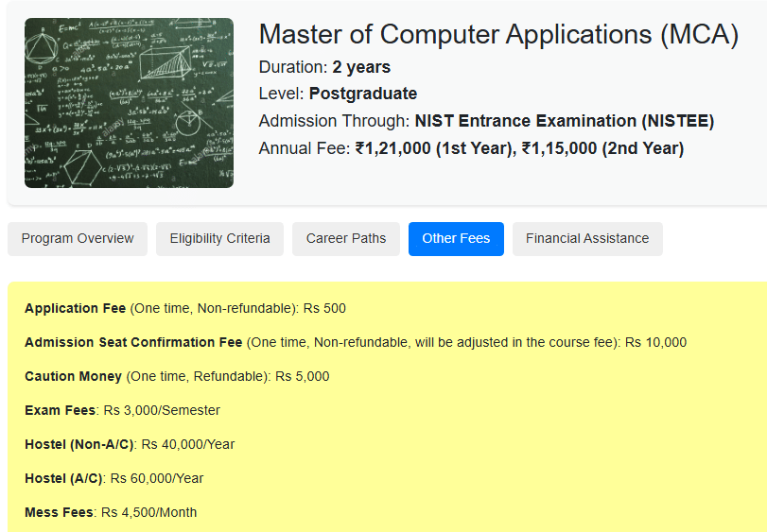Open the Program Overview tab
The height and width of the screenshot is (532, 767).
pos(78,238)
